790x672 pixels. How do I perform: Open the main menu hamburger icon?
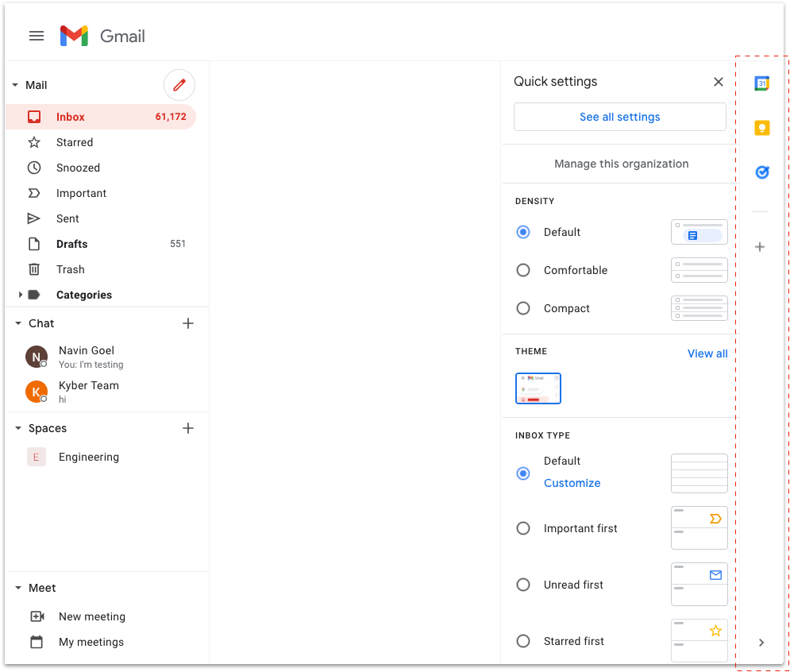pyautogui.click(x=37, y=36)
